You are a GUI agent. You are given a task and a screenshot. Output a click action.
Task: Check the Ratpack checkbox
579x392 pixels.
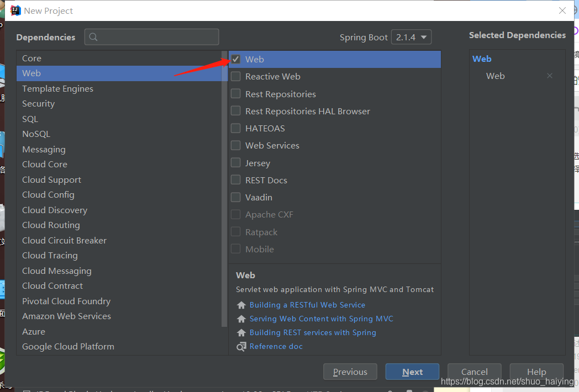[x=235, y=232]
